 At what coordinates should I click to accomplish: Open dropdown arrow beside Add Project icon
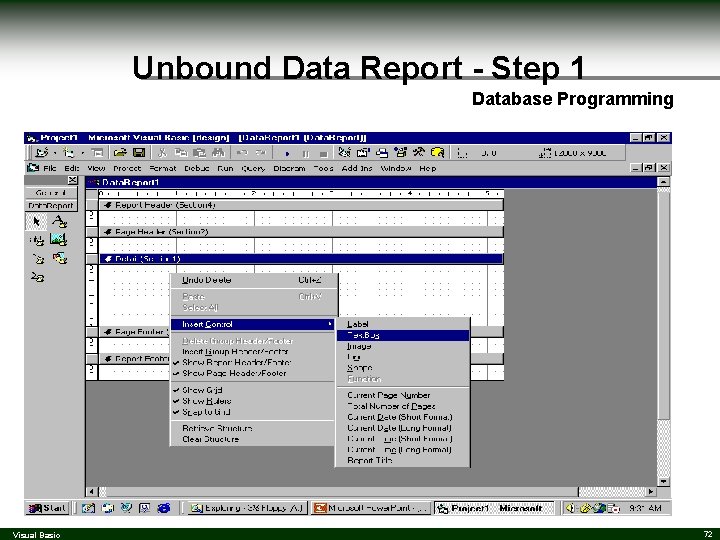pos(55,153)
